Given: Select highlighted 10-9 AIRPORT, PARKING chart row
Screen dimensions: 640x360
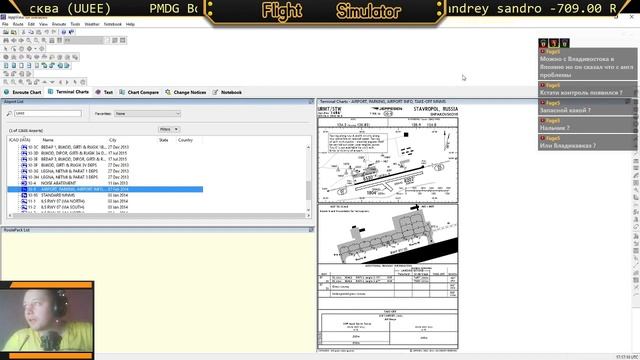Looking at the screenshot, I should coord(105,189).
